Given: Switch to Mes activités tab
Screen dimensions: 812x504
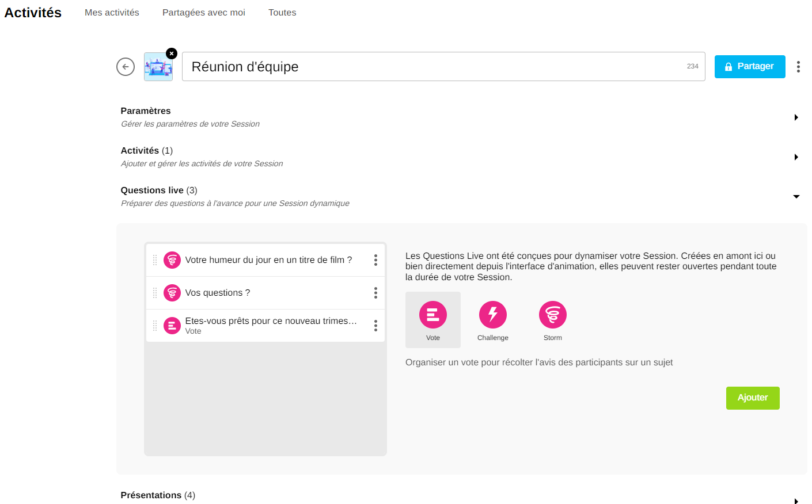Looking at the screenshot, I should coord(112,13).
